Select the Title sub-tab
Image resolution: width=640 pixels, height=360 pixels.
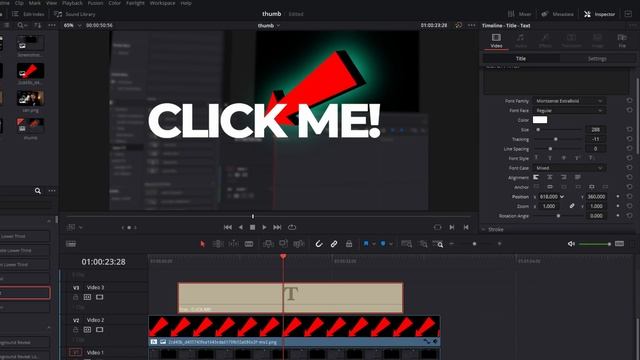click(521, 59)
